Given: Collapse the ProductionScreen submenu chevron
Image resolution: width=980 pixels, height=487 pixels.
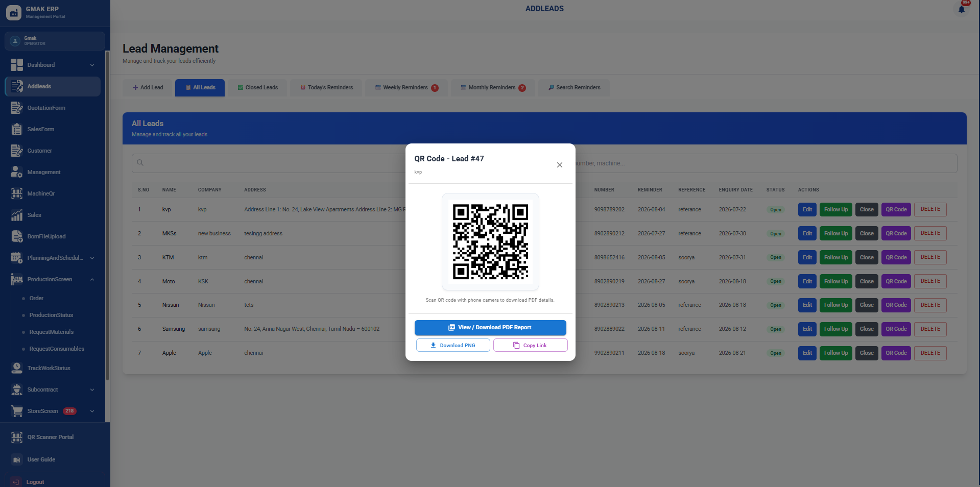Looking at the screenshot, I should tap(92, 279).
